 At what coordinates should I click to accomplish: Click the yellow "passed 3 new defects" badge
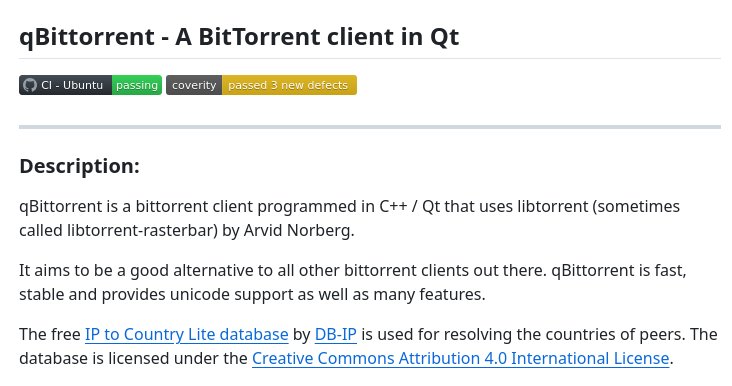[x=289, y=85]
